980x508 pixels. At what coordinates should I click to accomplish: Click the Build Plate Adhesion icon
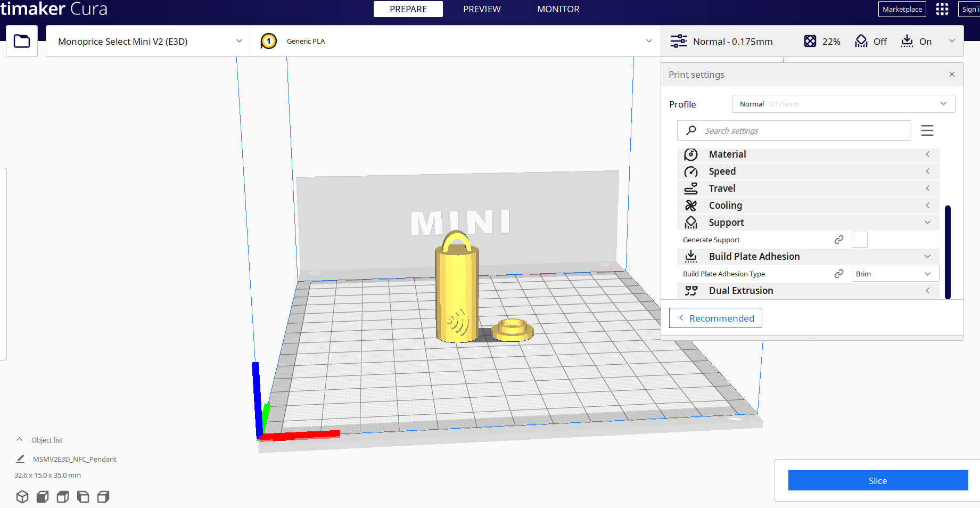(x=691, y=257)
